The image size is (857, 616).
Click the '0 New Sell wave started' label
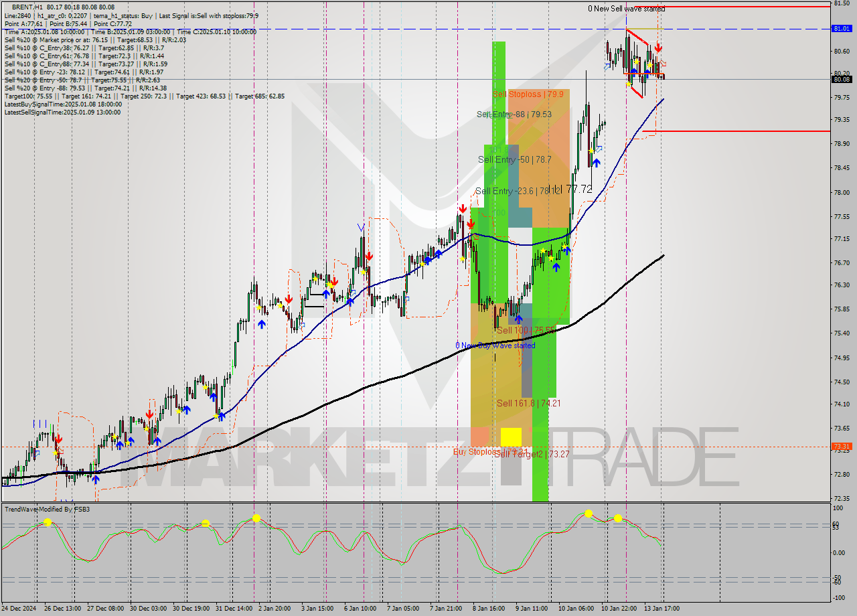pos(627,9)
